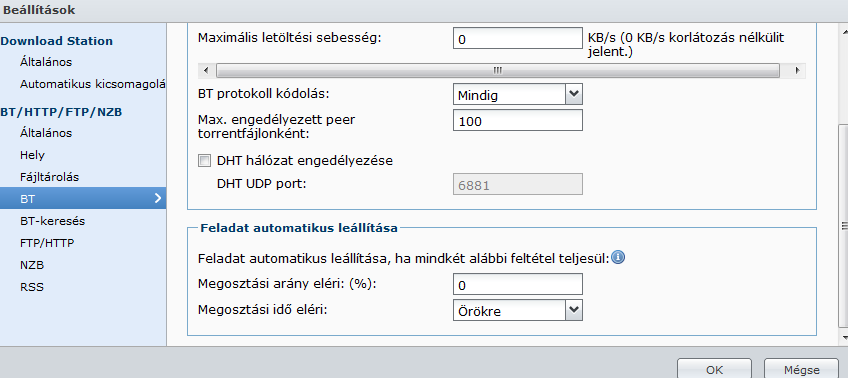
Task: Click the horizontal scrollbar right arrow
Action: [x=797, y=70]
